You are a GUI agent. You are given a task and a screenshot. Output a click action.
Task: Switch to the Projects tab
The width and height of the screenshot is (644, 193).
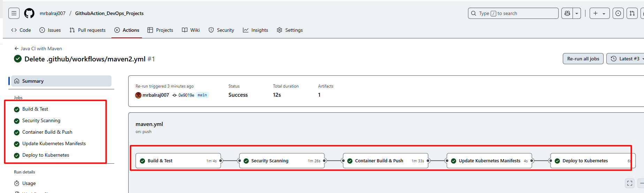(x=160, y=30)
